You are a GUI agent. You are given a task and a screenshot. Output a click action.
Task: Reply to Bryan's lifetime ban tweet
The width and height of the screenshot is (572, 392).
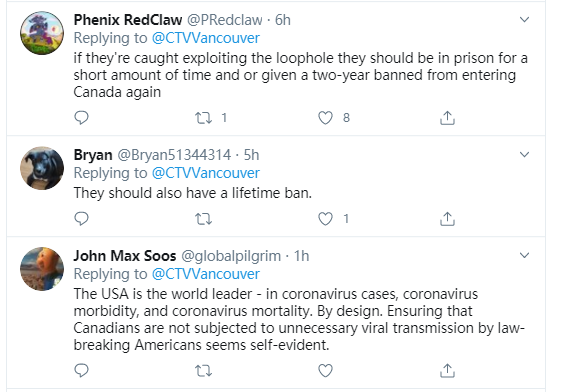[81, 219]
